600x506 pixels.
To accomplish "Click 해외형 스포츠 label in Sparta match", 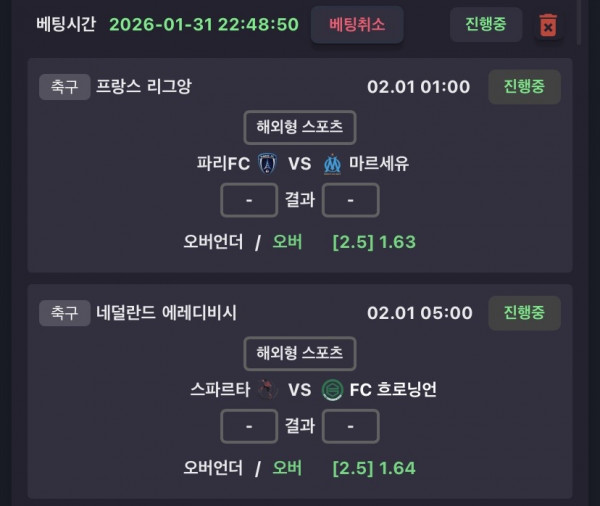I will click(300, 353).
